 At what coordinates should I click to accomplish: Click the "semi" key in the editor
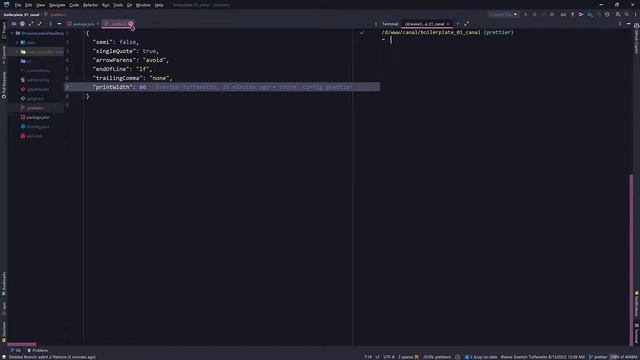pyautogui.click(x=103, y=42)
